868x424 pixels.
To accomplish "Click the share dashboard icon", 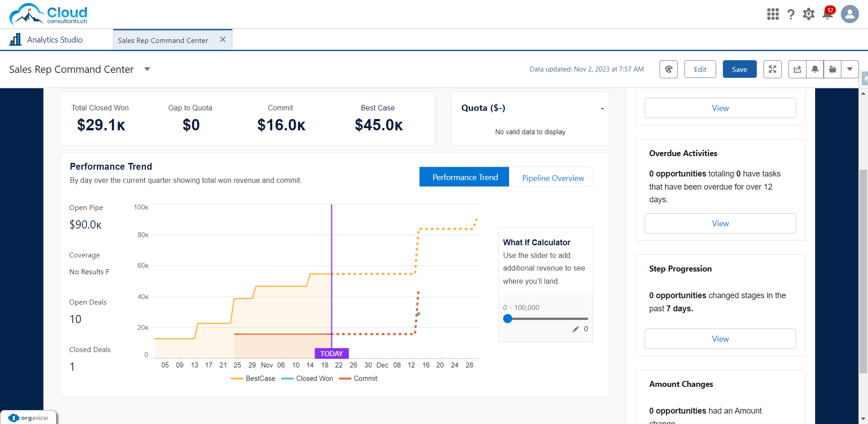I will tap(797, 69).
